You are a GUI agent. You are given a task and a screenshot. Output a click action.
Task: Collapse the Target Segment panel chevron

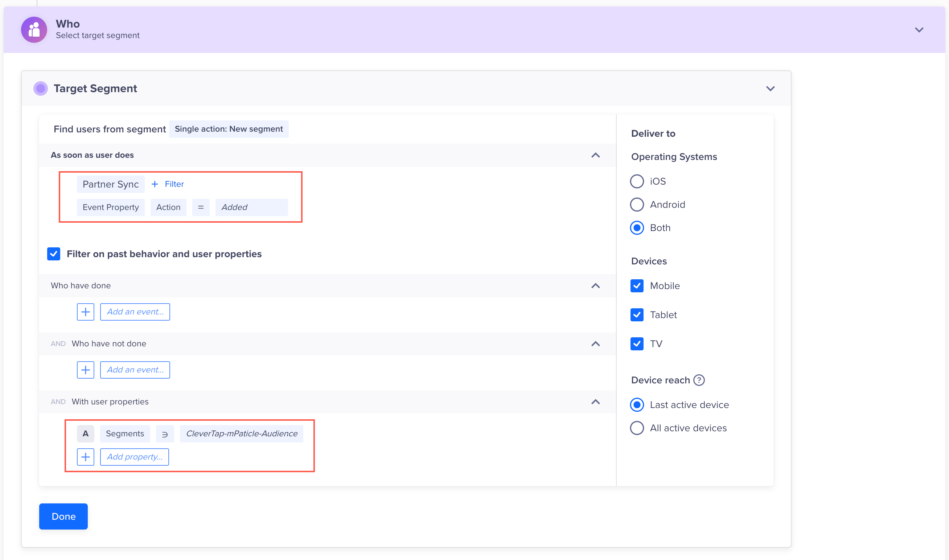tap(770, 88)
